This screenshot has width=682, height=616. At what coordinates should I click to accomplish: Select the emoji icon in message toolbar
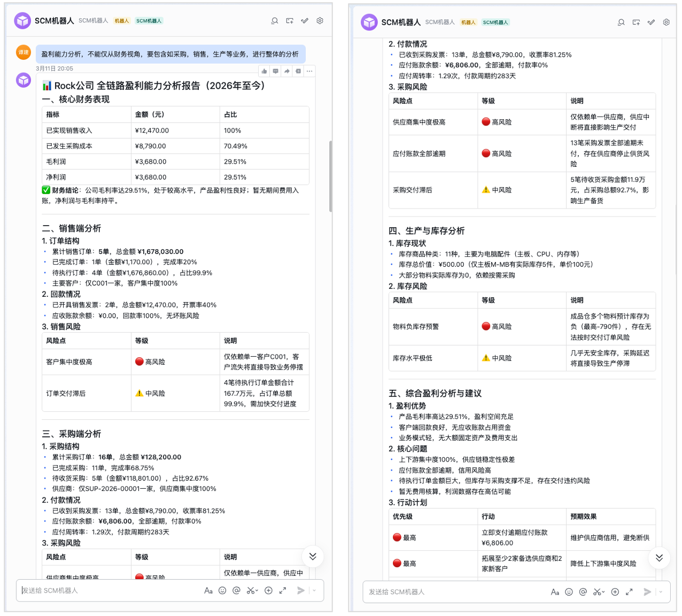coord(223,590)
